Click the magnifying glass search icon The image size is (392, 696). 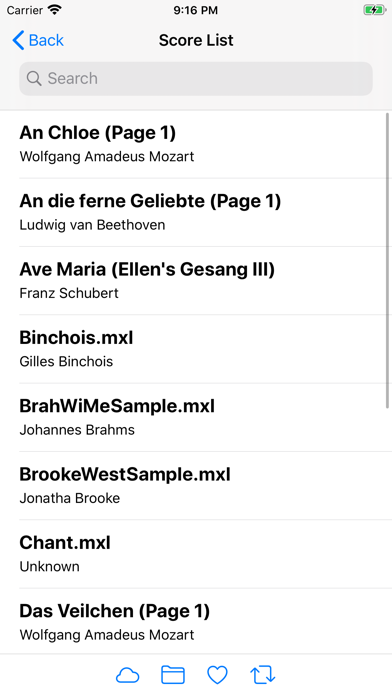point(34,79)
